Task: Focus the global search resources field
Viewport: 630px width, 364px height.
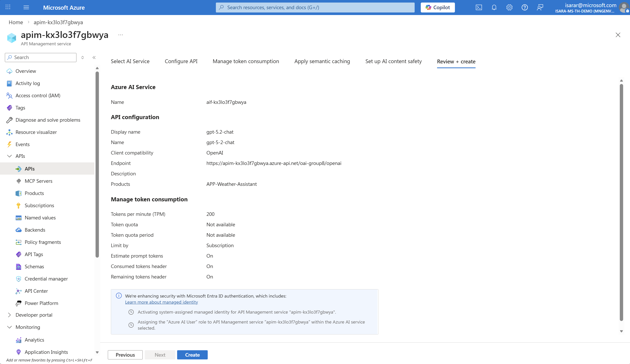Action: (x=315, y=7)
